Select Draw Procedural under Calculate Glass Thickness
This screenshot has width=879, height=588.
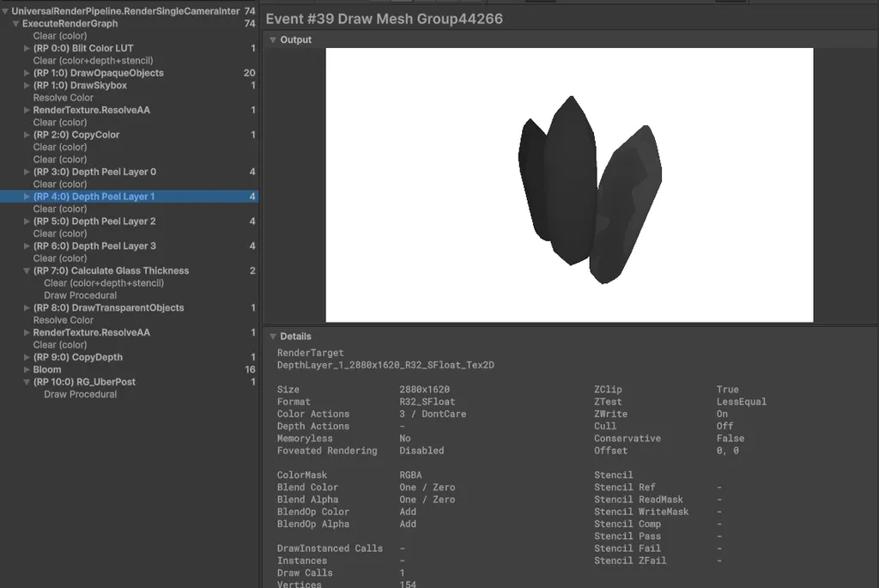80,295
